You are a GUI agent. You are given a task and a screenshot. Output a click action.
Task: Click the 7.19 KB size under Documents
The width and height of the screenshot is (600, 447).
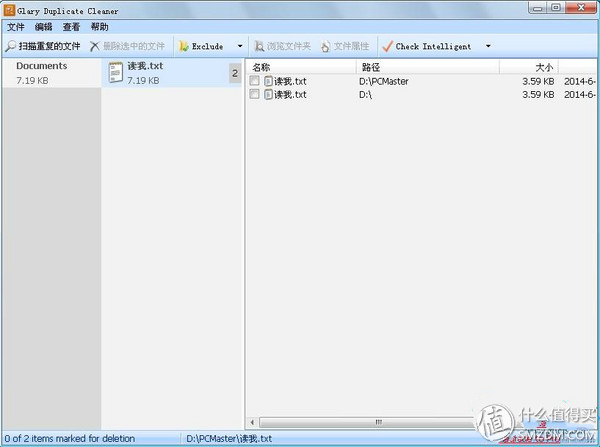pyautogui.click(x=32, y=81)
